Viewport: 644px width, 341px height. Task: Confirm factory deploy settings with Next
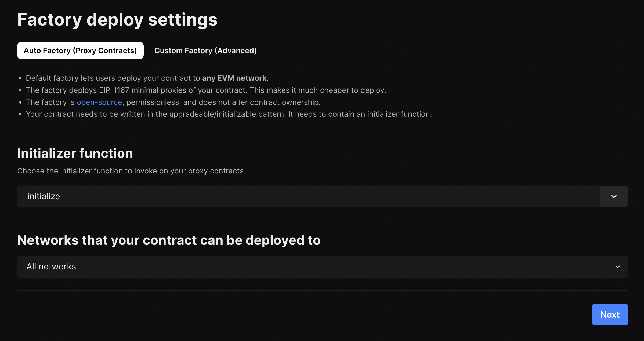610,314
